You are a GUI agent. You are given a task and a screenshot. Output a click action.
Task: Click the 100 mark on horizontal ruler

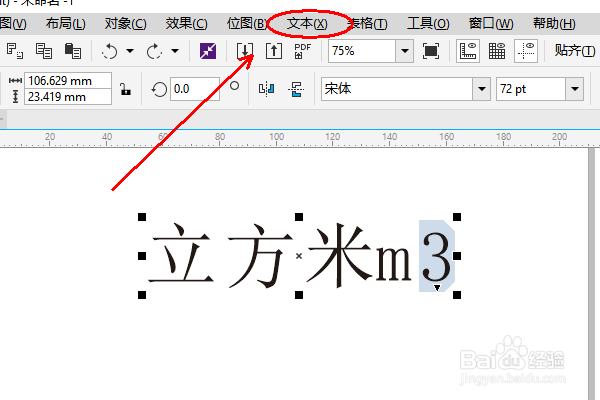click(276, 137)
